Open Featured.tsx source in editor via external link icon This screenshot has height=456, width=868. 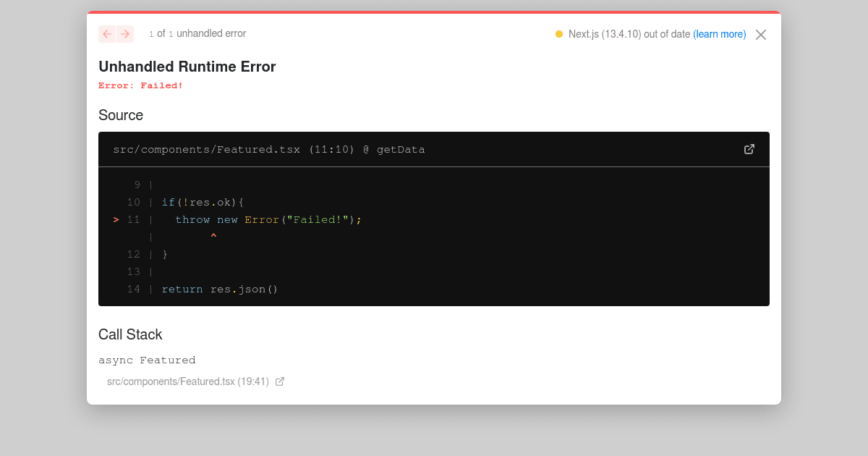749,149
